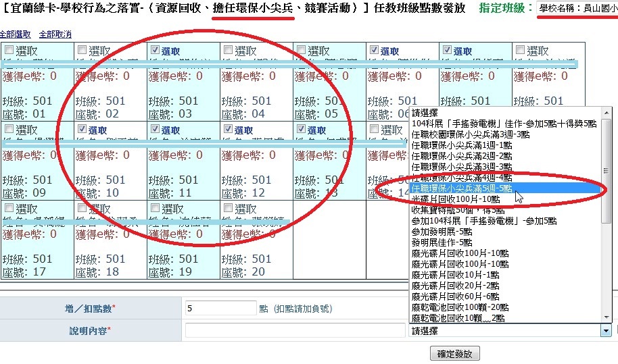618x364 pixels.
Task: Click the 說明內容 description text field
Action: click(x=295, y=331)
